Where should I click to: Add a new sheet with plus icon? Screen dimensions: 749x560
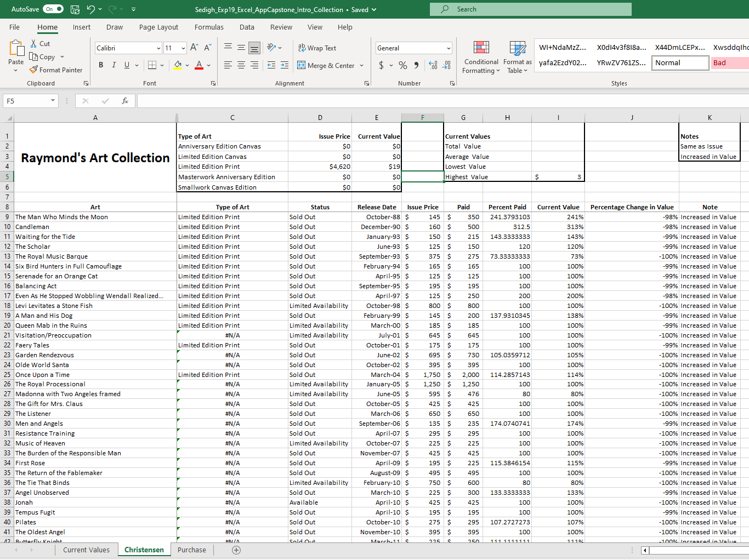point(236,550)
